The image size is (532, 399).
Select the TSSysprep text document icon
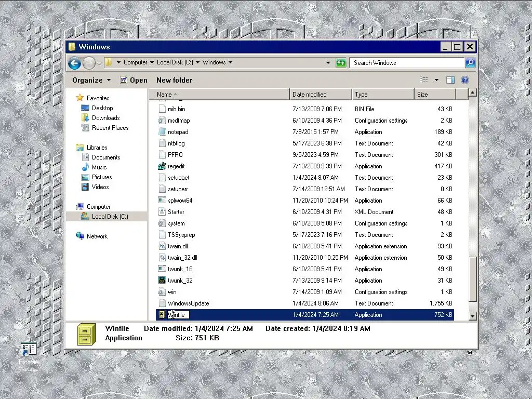(162, 234)
